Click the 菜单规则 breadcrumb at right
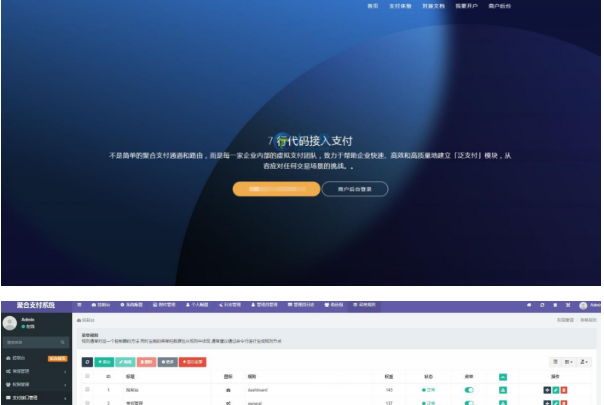 (x=588, y=320)
